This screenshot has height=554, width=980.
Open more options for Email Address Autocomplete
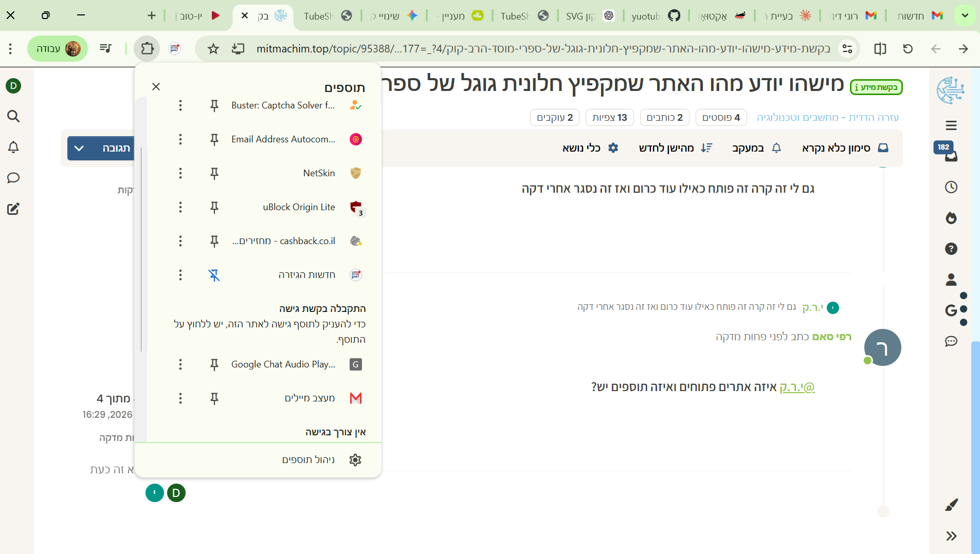click(180, 139)
